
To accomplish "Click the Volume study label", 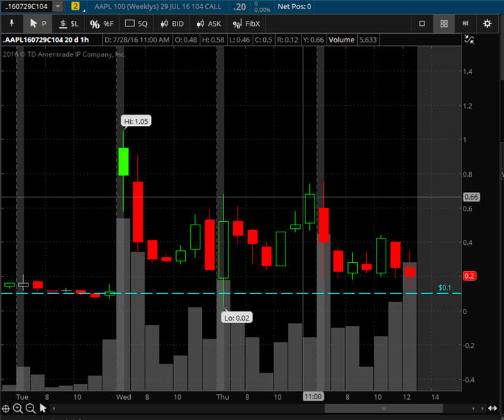I will coord(341,40).
